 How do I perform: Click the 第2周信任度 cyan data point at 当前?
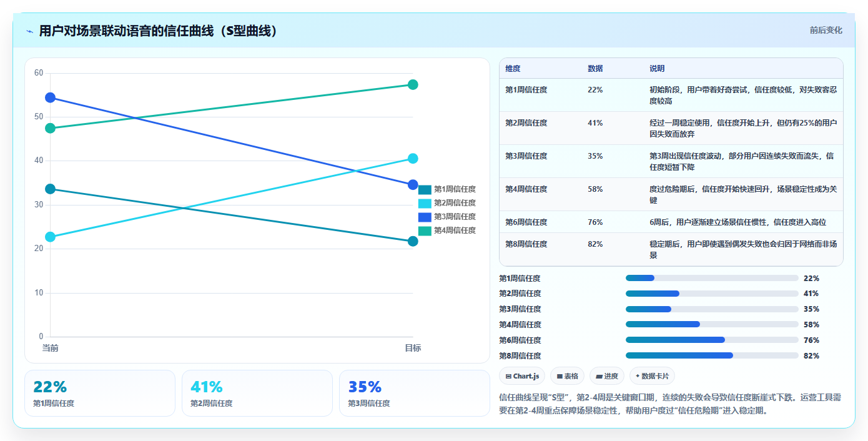point(50,237)
